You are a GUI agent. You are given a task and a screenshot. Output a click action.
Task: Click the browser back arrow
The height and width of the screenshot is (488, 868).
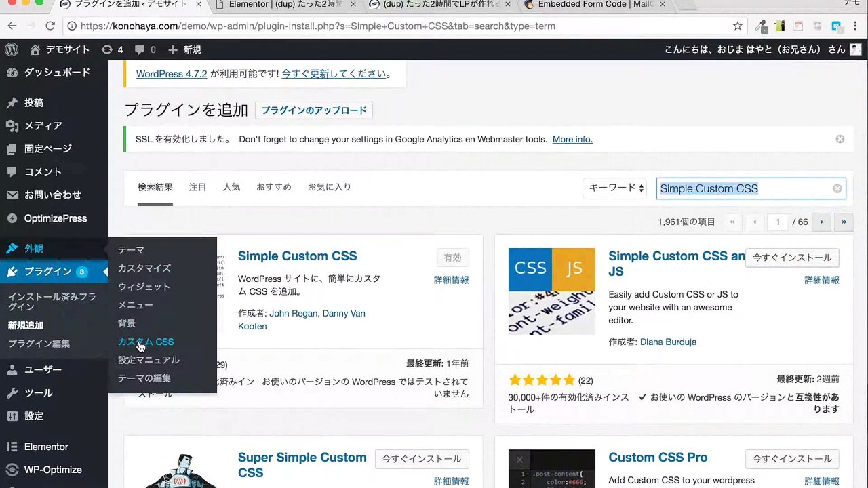13,26
